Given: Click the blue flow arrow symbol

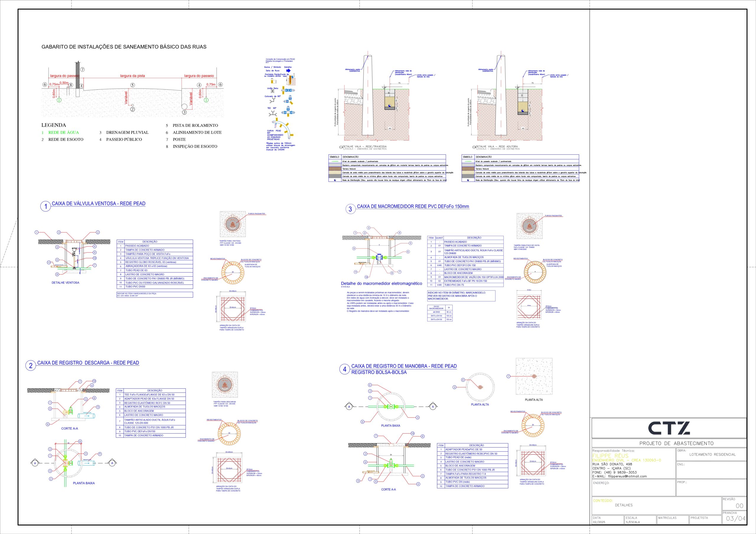Looking at the screenshot, I should click(289, 71).
